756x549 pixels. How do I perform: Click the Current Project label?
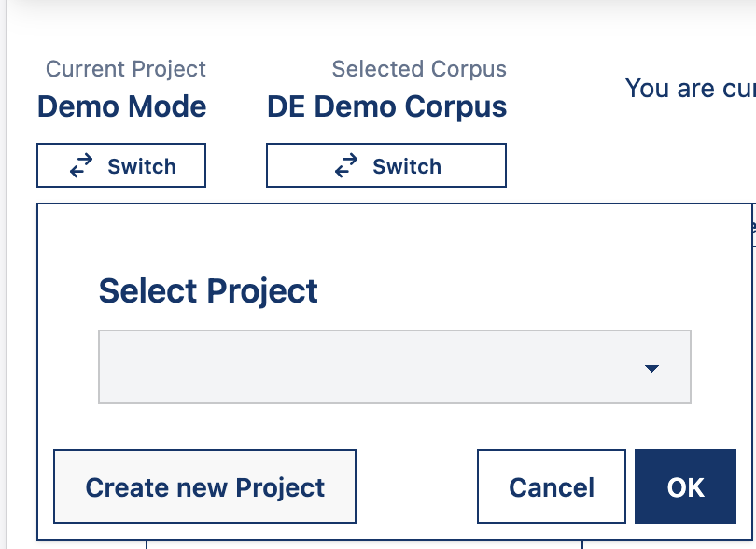click(126, 69)
